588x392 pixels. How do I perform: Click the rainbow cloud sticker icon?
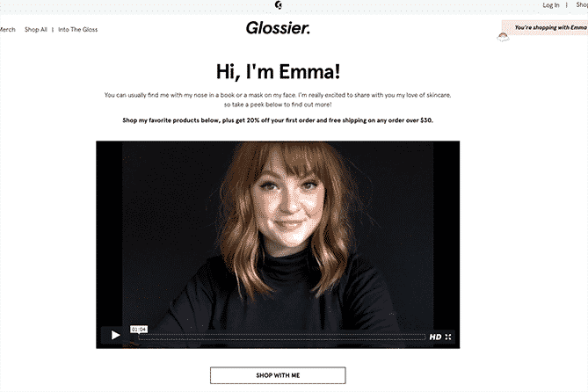[x=503, y=37]
